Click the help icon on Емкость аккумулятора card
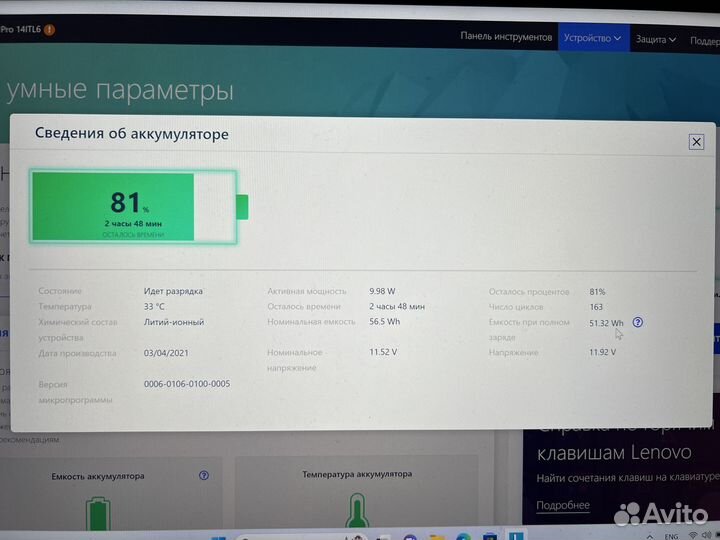The height and width of the screenshot is (540, 720). (x=204, y=475)
